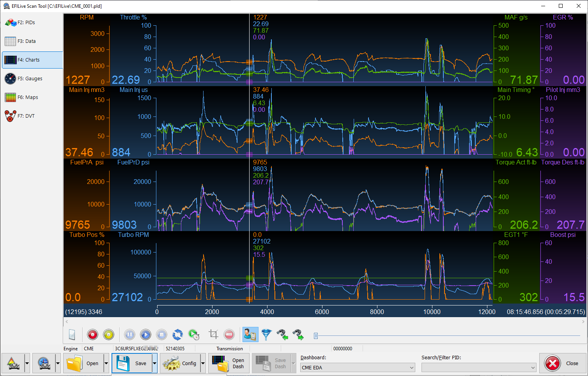
Task: Open the F5: Gauges view
Action: (32, 79)
